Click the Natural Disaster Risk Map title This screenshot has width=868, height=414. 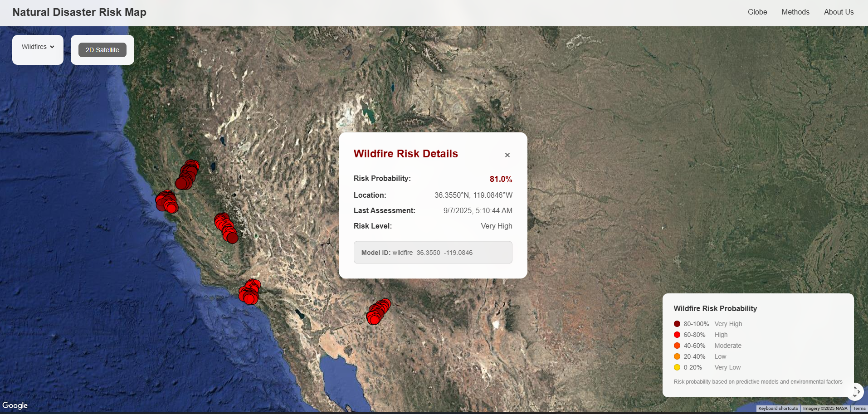79,12
